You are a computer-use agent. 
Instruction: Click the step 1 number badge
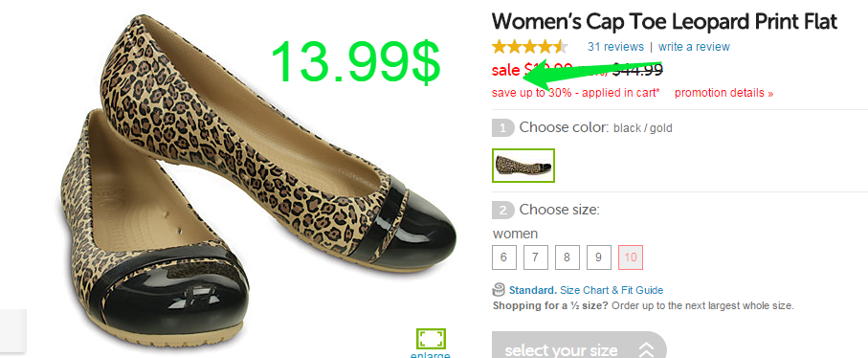tap(502, 128)
